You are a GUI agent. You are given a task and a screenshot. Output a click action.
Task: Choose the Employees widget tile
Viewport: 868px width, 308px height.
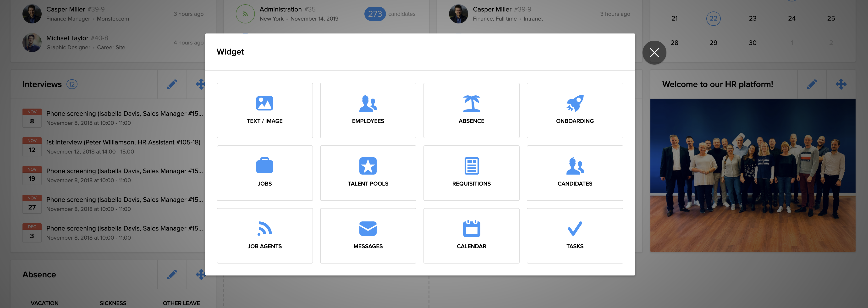(x=368, y=110)
